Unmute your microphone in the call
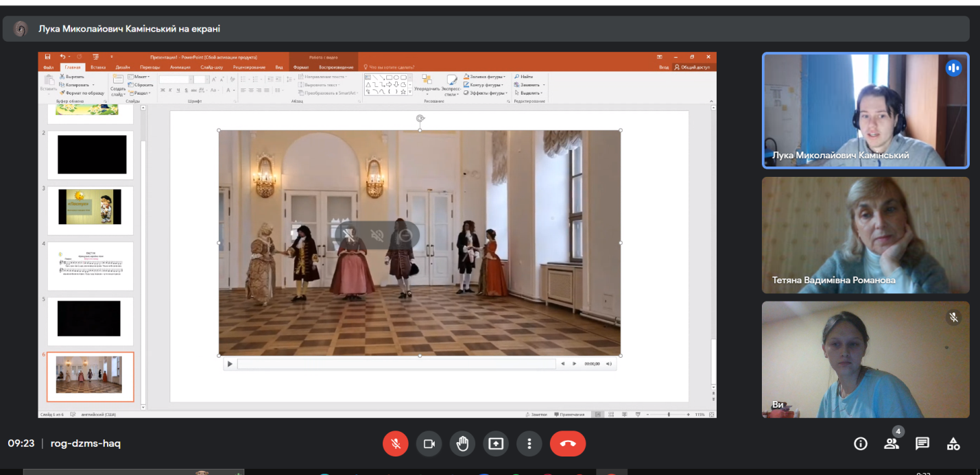Viewport: 980px width, 475px height. (x=396, y=443)
